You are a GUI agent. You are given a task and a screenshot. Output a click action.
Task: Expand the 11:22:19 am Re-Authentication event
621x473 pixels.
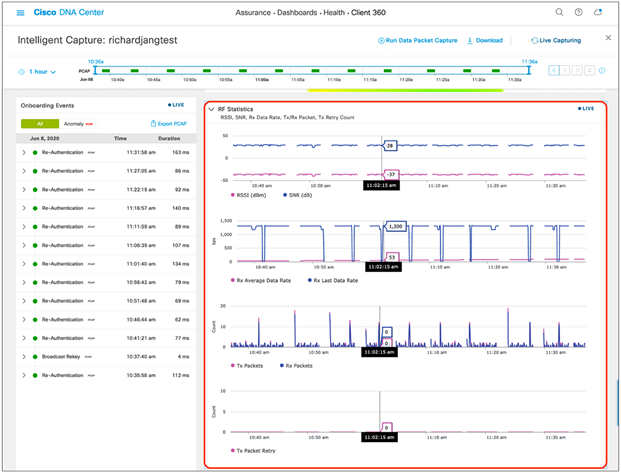24,190
